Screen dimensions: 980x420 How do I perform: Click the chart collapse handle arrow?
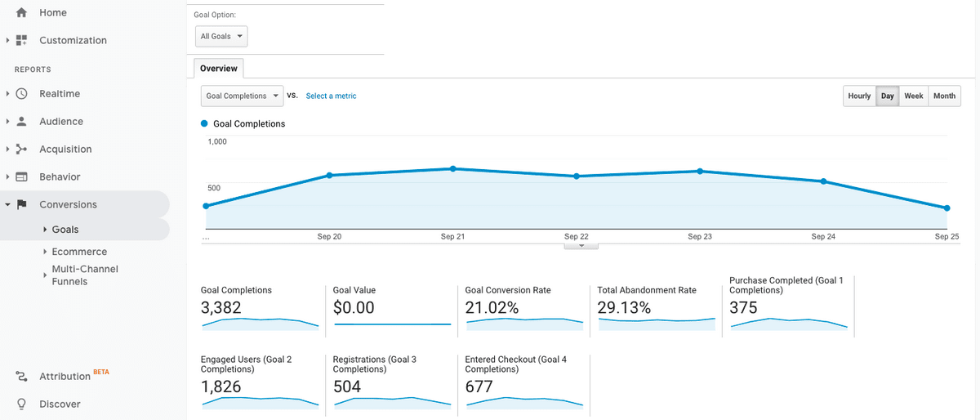(581, 244)
